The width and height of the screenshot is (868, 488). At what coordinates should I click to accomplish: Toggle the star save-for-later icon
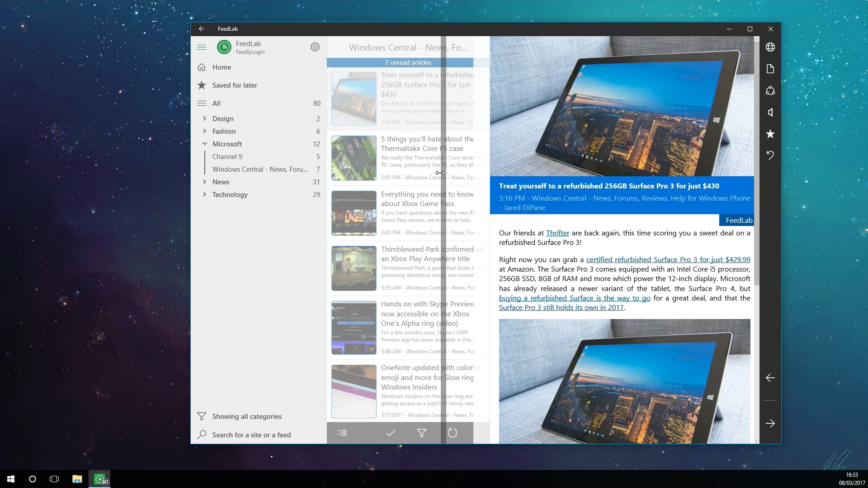770,134
